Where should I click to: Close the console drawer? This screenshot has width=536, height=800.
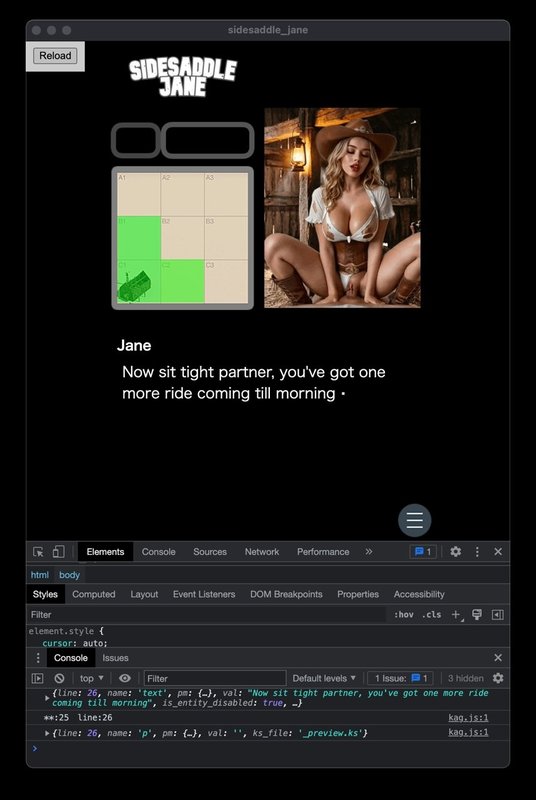498,658
